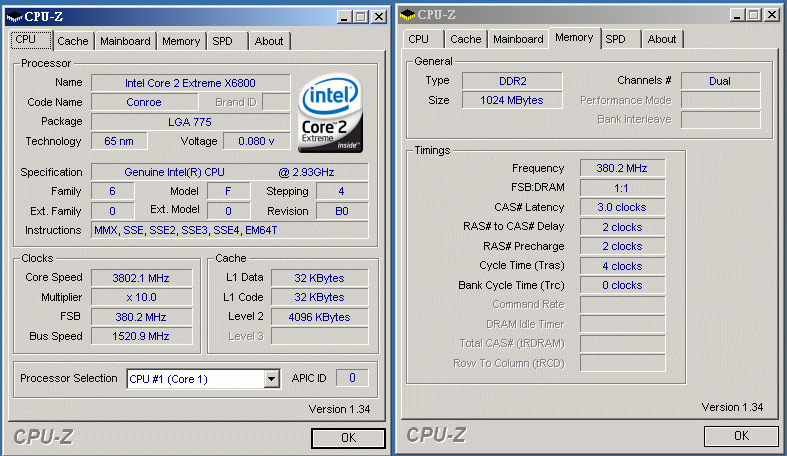Click the Technology value 65 nm
787x456 pixels.
pos(119,141)
